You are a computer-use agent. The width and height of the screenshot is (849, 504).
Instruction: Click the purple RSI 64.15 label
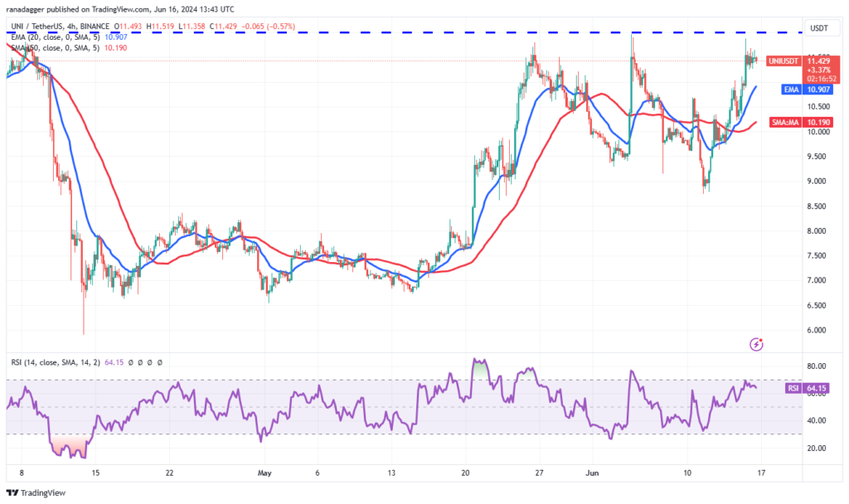(x=808, y=388)
